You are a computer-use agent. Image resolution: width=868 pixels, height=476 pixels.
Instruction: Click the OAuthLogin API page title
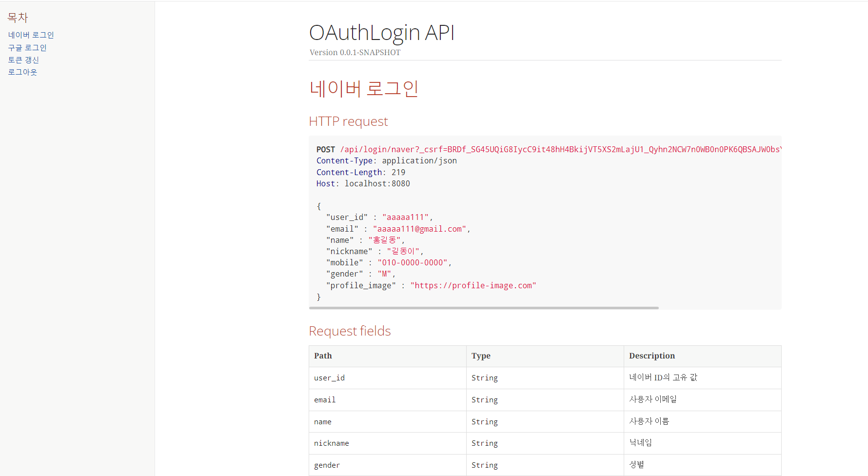[x=382, y=33]
